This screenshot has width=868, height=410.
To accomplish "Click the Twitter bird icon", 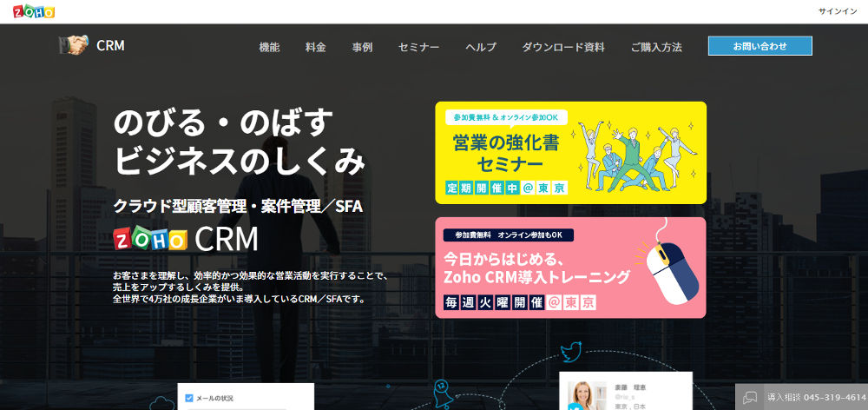I will pos(571,353).
